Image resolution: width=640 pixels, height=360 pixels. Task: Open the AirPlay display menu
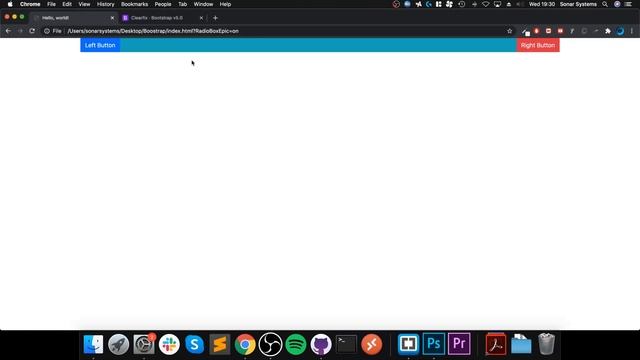(497, 4)
